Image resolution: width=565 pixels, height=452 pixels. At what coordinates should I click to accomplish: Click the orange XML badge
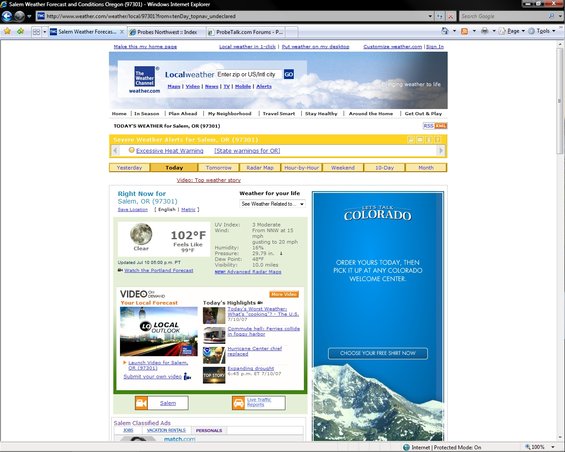[x=441, y=126]
